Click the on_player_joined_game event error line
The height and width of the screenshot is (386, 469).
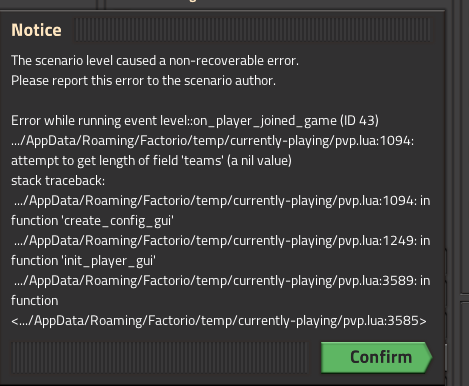point(195,121)
